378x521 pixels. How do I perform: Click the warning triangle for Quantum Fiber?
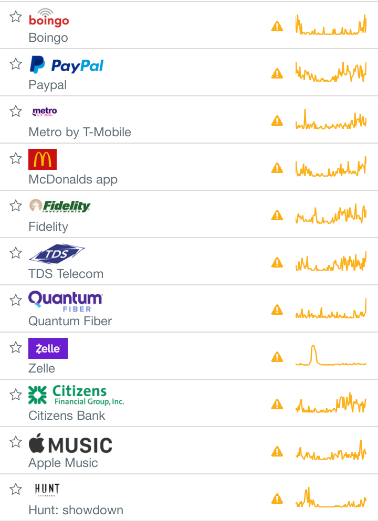[277, 310]
